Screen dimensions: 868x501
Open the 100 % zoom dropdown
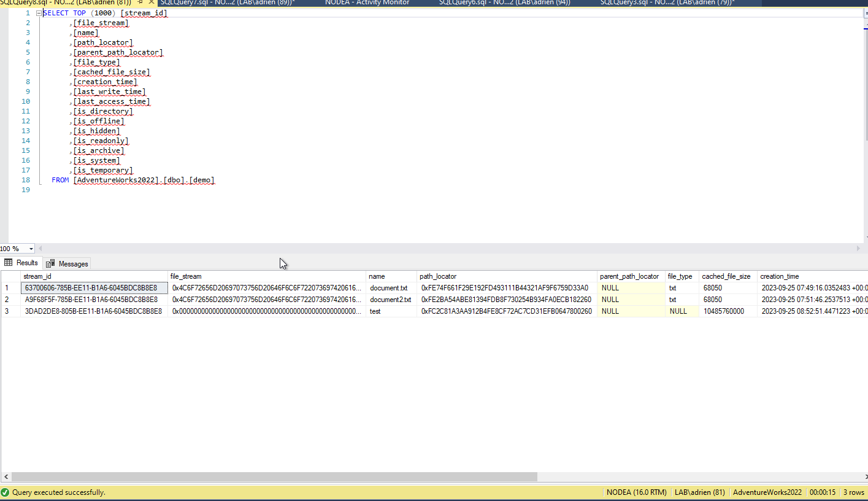pyautogui.click(x=31, y=249)
